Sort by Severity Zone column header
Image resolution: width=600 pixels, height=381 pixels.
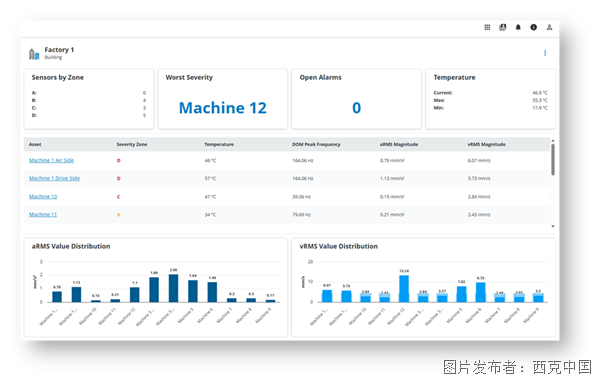132,144
